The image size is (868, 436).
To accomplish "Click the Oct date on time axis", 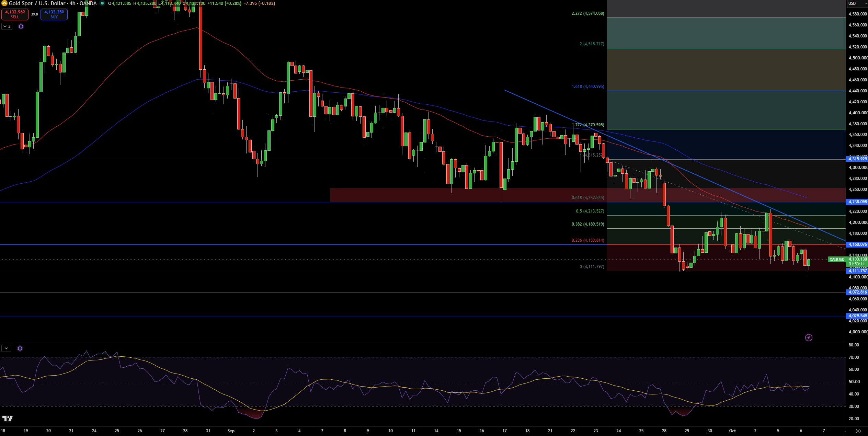I will (732, 431).
